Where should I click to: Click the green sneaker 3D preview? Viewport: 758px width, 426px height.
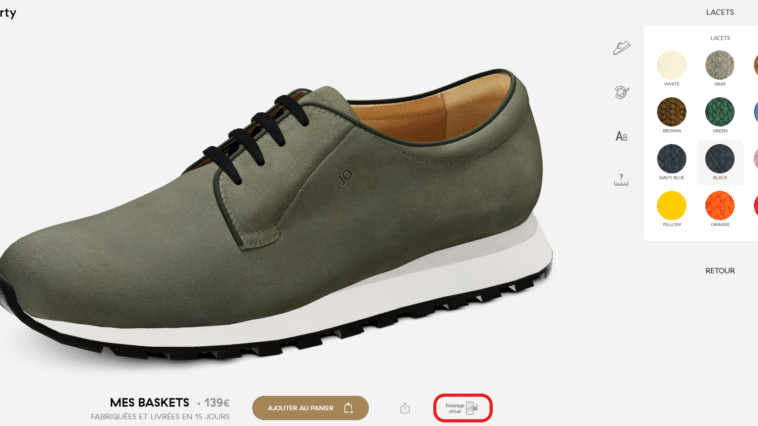(x=276, y=213)
